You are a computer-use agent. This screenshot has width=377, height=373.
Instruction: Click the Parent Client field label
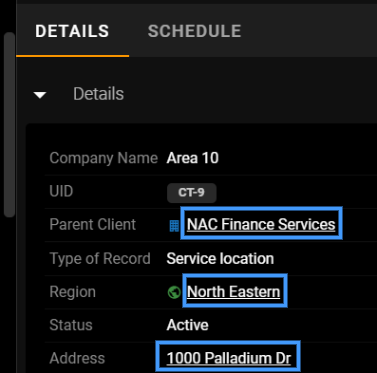(x=93, y=224)
